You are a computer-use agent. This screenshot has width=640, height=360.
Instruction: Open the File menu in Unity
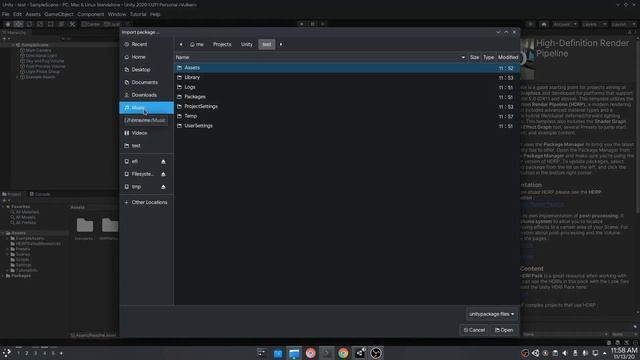(x=6, y=14)
